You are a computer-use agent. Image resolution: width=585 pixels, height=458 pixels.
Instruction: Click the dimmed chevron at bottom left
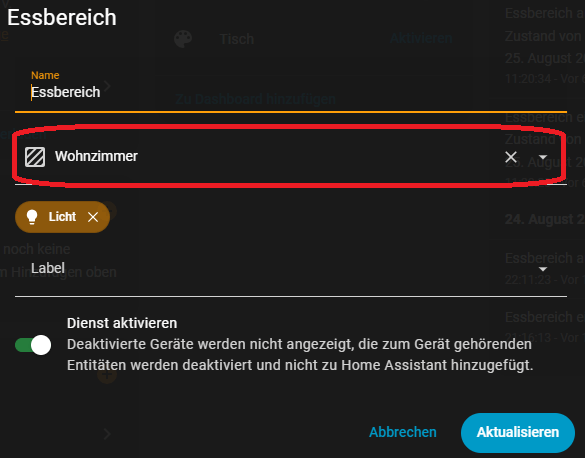click(107, 434)
